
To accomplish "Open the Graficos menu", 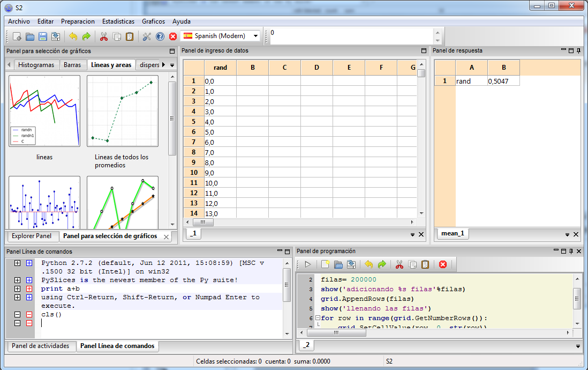I will 153,21.
